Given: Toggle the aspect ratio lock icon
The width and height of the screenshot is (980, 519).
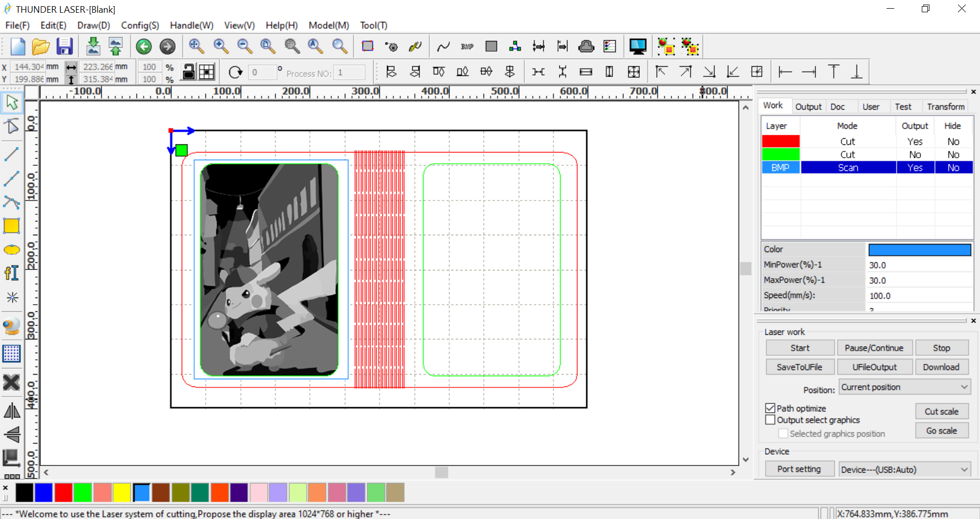Looking at the screenshot, I should (x=188, y=72).
